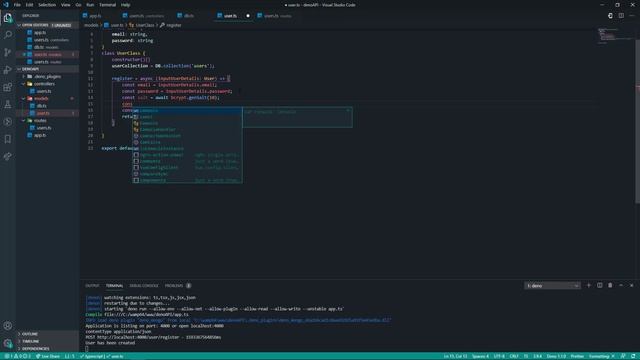Open the Test beaker icon in the activity bar
Image resolution: width=640 pixels, height=360 pixels.
8,104
